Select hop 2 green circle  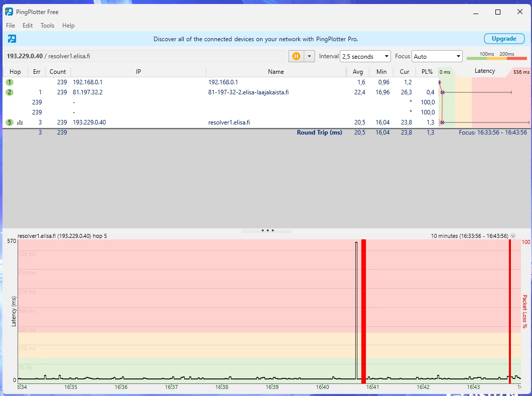tap(10, 92)
